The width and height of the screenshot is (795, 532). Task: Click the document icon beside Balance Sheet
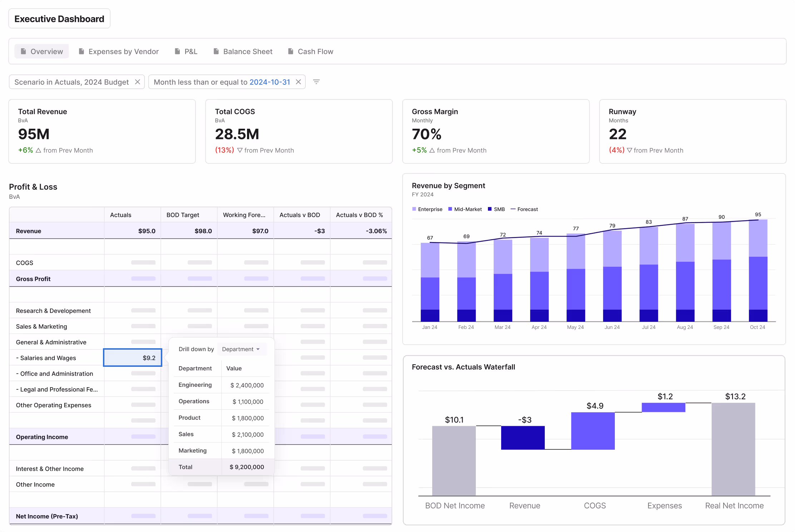point(216,51)
